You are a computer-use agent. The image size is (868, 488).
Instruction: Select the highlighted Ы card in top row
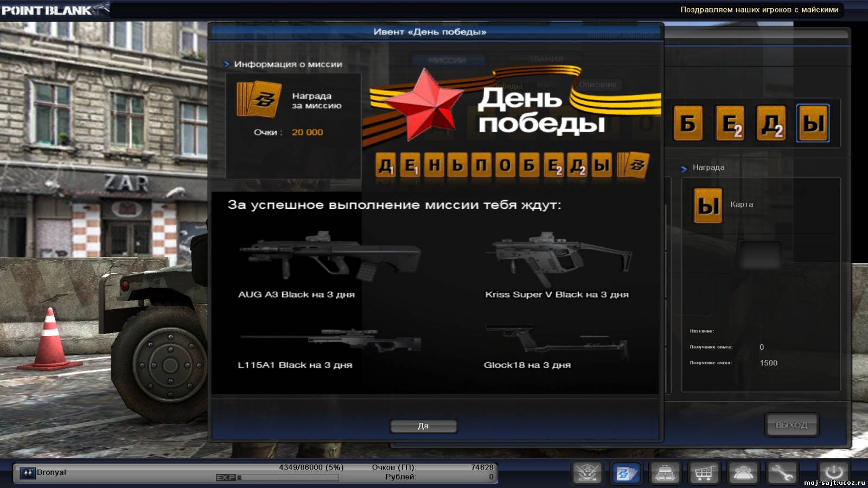click(x=813, y=123)
